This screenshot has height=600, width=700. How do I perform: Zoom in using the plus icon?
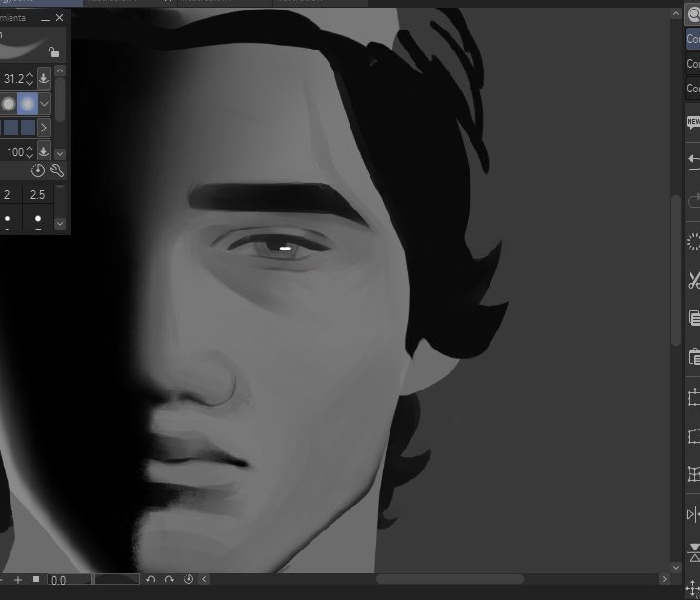[x=18, y=579]
